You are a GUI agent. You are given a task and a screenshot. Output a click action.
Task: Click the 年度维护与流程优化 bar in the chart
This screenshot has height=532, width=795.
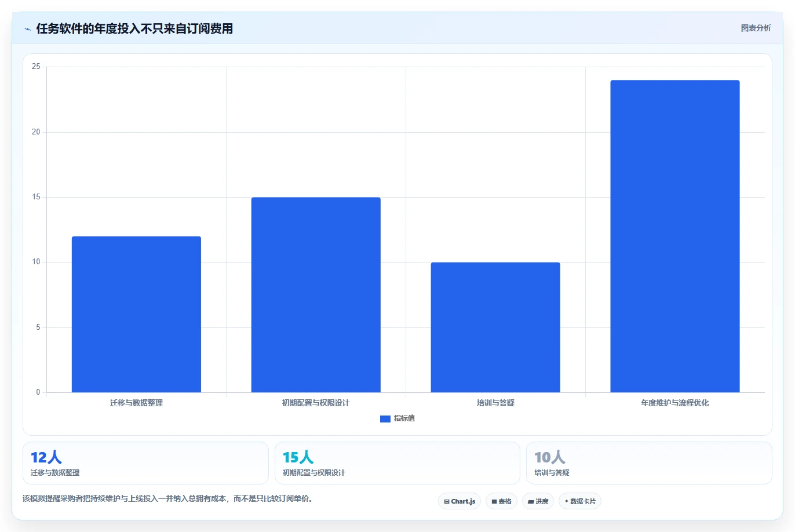[x=675, y=236]
